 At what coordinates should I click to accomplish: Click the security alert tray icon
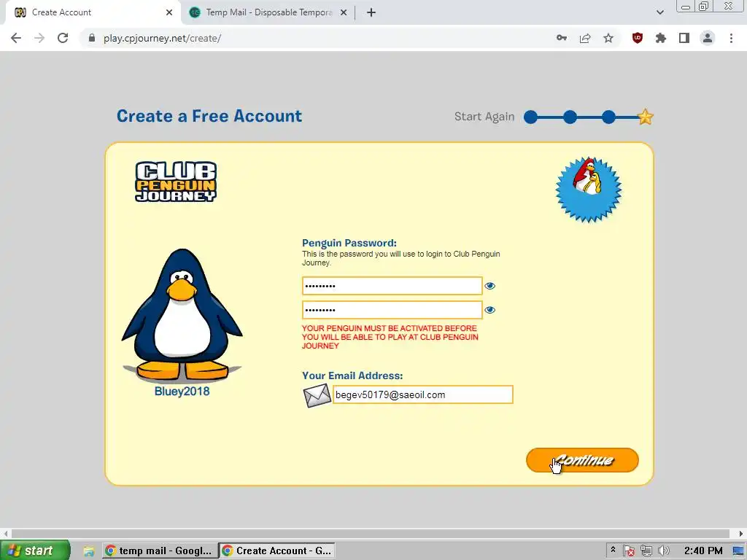pyautogui.click(x=629, y=551)
